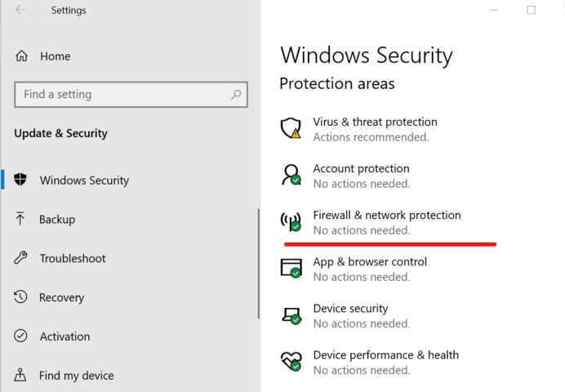Click the App & browser control window icon

pyautogui.click(x=291, y=268)
